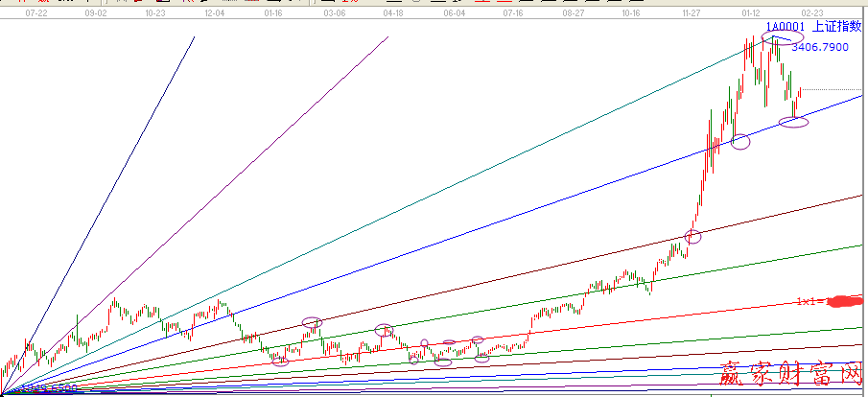Select the 01-12 date on the time axis
868x397 pixels.
(x=751, y=14)
